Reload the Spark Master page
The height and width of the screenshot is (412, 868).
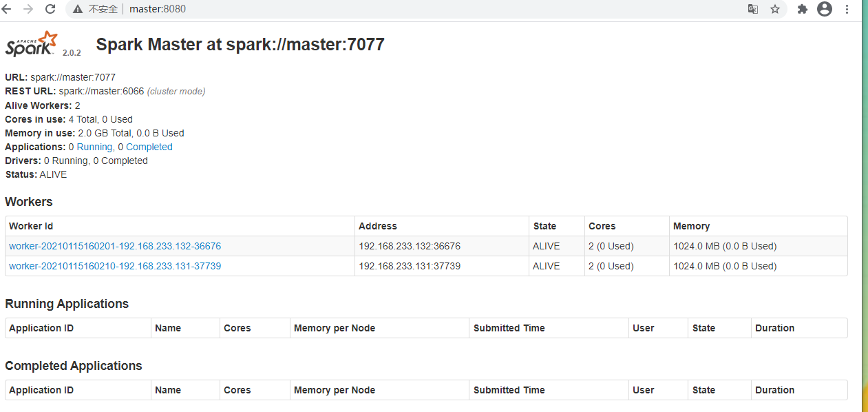point(50,9)
